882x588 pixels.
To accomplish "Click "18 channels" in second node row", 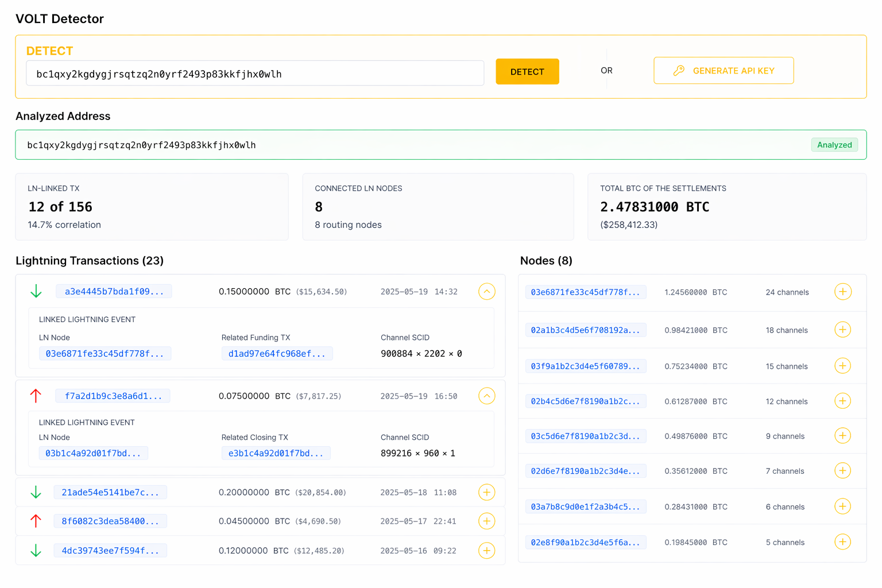I will pyautogui.click(x=787, y=330).
